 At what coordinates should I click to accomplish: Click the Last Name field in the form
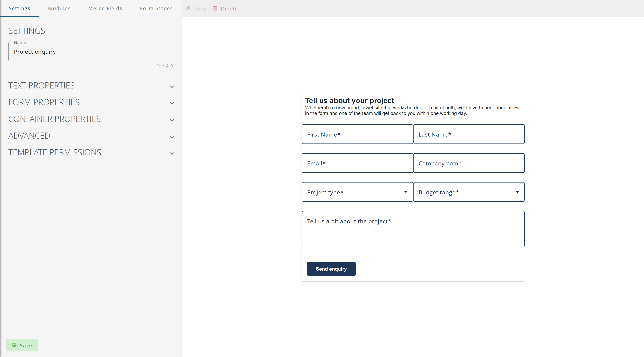click(469, 134)
